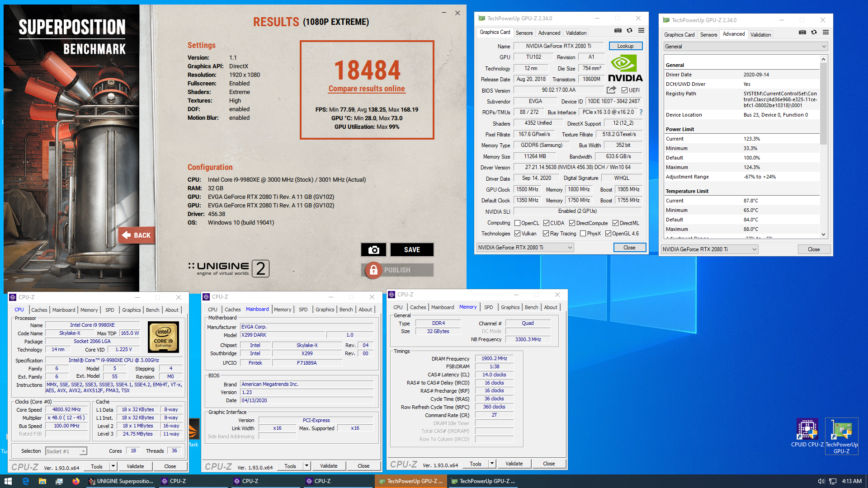Open the Bench tab in CPU-Z CPU window
This screenshot has height=488, width=868.
[x=152, y=310]
